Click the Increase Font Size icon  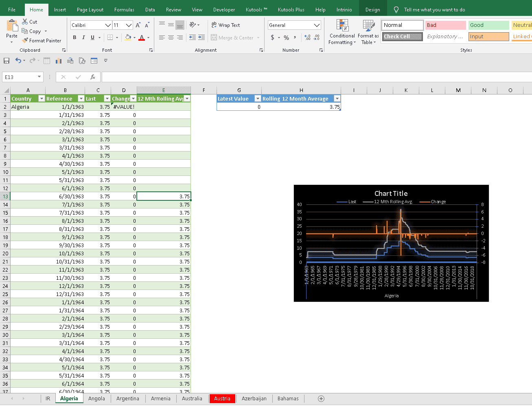click(x=138, y=25)
